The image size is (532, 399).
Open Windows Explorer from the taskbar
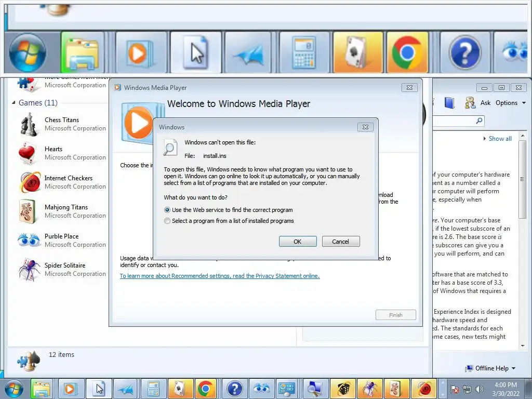point(42,389)
